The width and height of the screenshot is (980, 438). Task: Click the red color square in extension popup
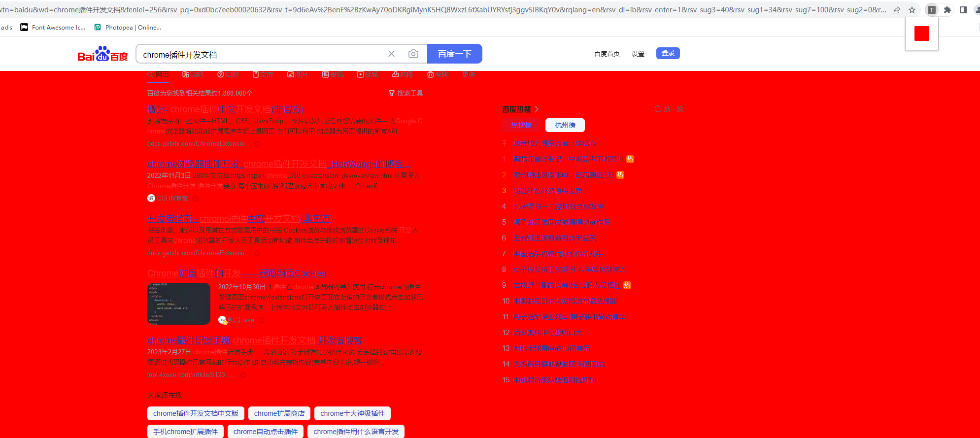921,34
